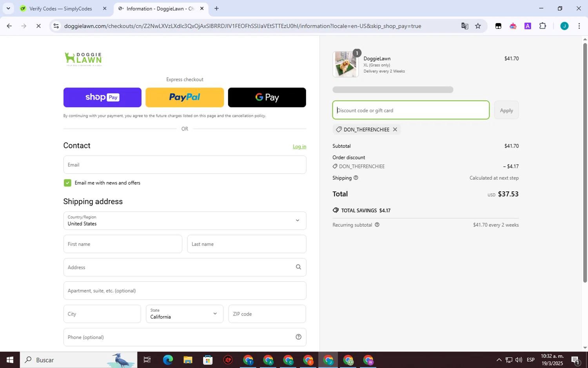Focus the Discount code or gift card field
The width and height of the screenshot is (588, 368).
click(x=411, y=110)
